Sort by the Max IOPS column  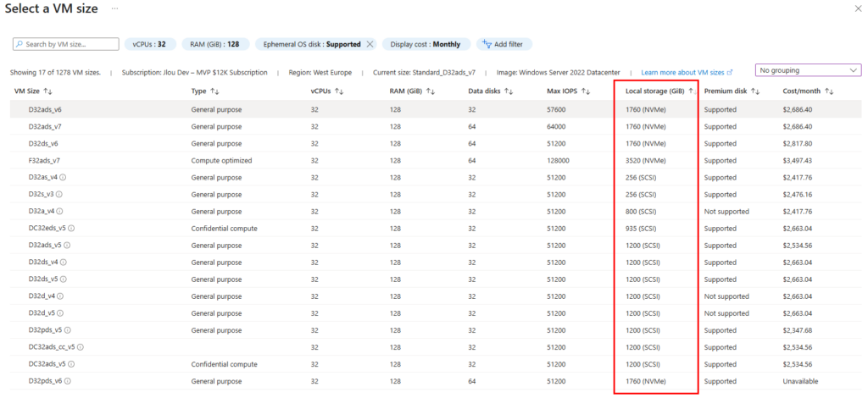584,91
